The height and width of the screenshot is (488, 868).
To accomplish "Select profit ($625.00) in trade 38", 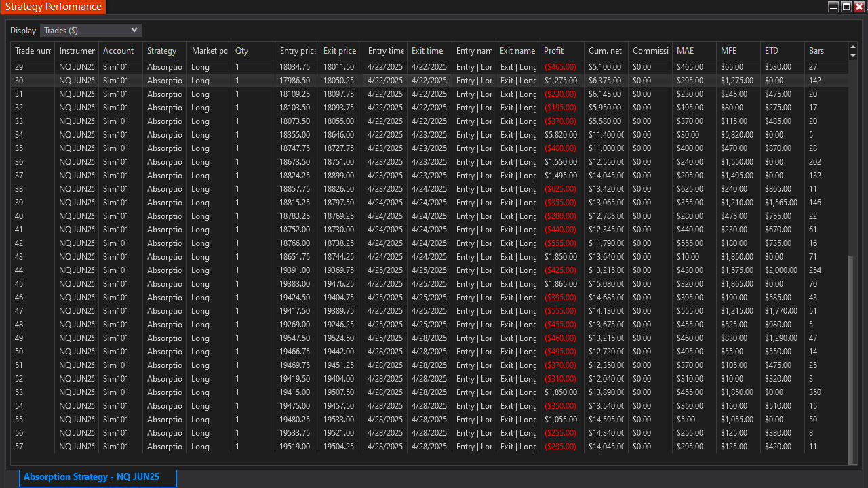I will coord(561,189).
